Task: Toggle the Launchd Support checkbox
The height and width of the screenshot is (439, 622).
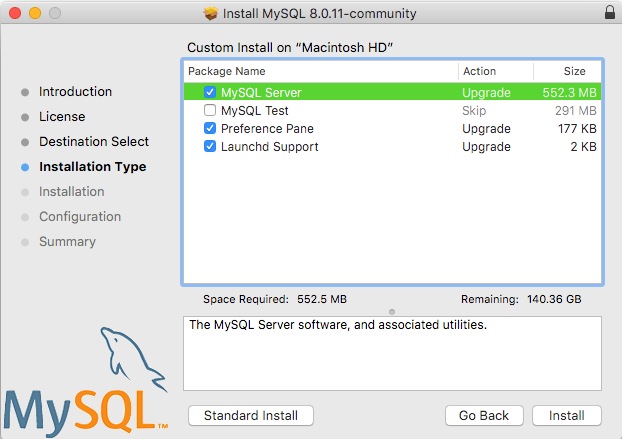Action: [210, 147]
